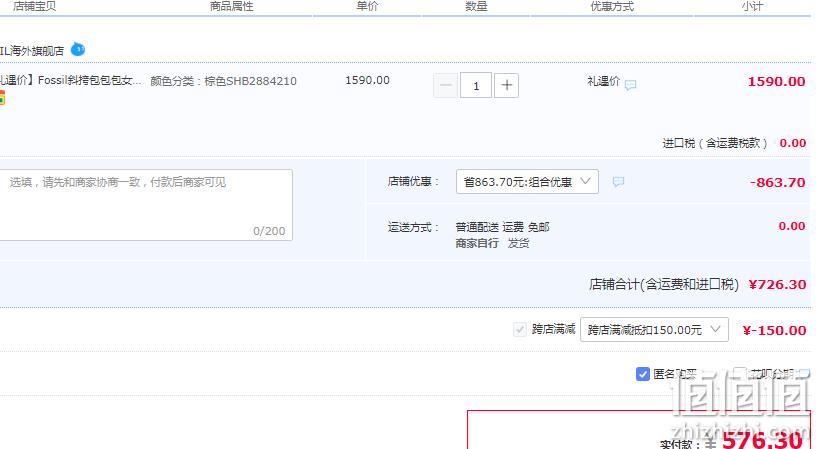Toggle the 跨店满减 checkbox
Viewport: 820px width, 449px height.
[519, 329]
